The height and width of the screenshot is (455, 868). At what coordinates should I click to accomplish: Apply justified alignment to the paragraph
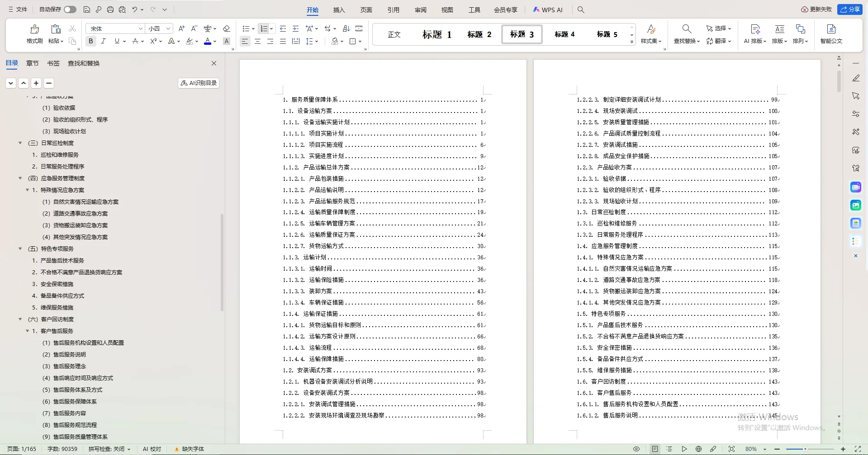pos(283,41)
